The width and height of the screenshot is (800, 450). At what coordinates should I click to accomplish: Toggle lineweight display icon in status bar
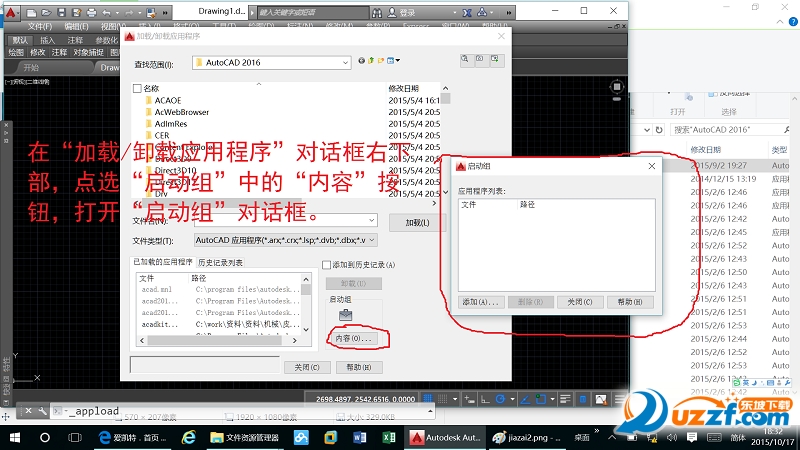point(565,399)
